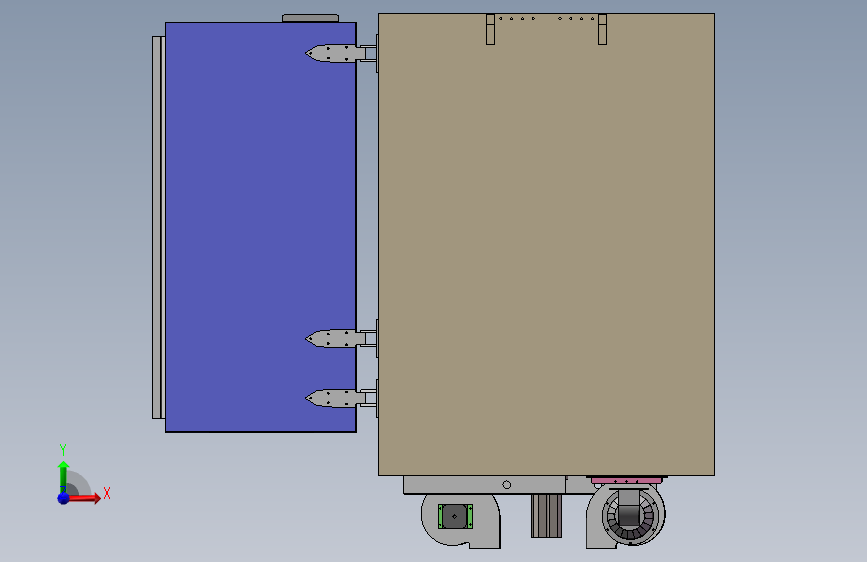Select the gray door handle strip at left edge
Screen dimensions: 867x562
tap(158, 227)
